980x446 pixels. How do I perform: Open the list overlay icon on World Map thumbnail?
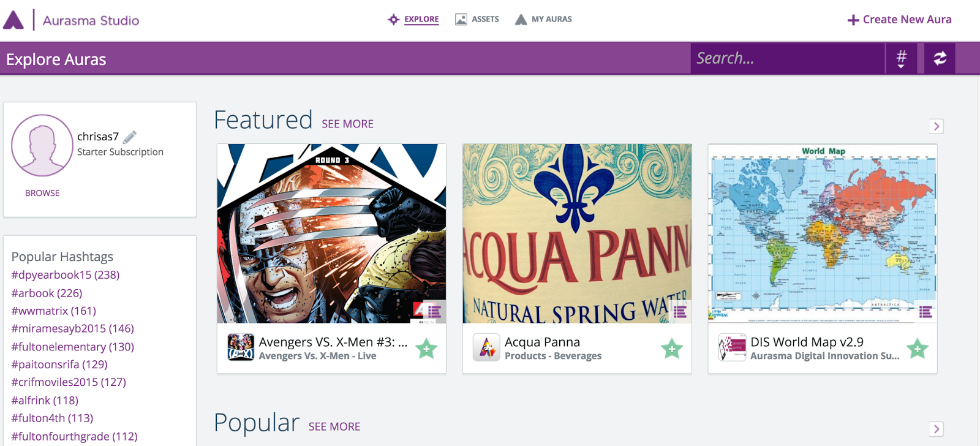pyautogui.click(x=925, y=312)
